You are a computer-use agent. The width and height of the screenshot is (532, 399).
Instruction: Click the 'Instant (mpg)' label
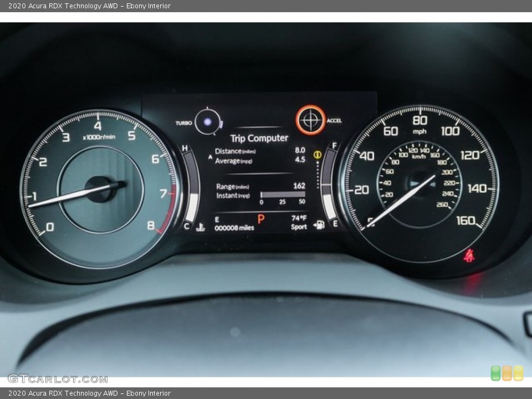pyautogui.click(x=233, y=196)
